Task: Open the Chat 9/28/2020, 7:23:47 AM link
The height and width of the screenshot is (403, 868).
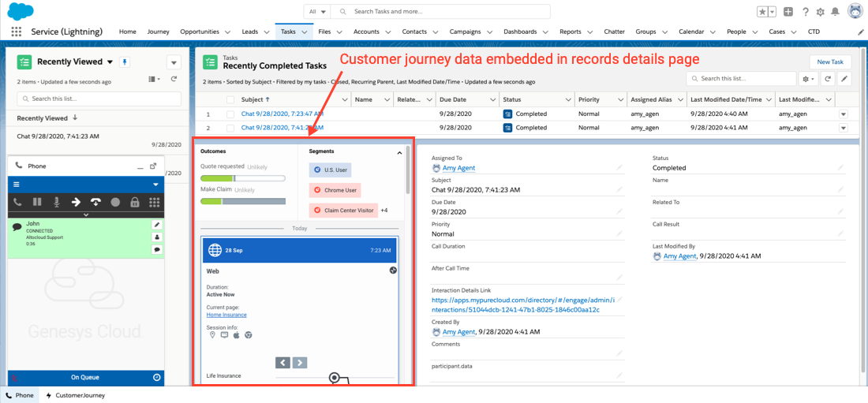Action: pos(282,114)
